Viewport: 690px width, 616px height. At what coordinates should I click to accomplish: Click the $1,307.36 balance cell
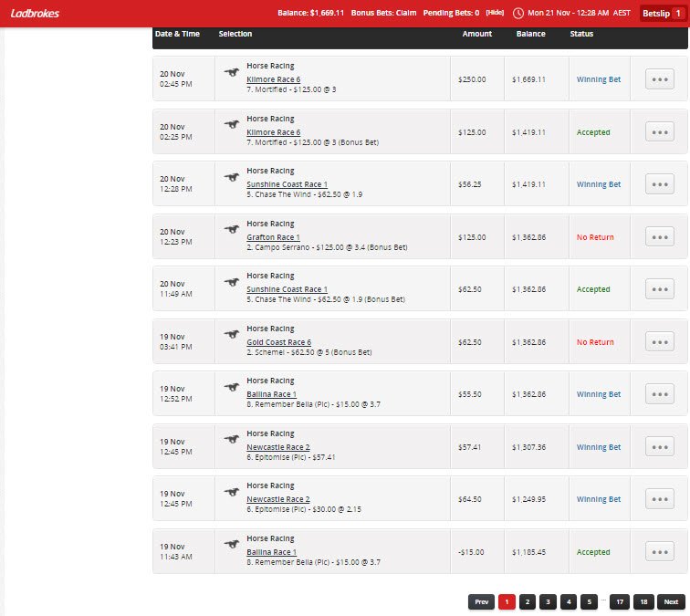[x=528, y=446]
